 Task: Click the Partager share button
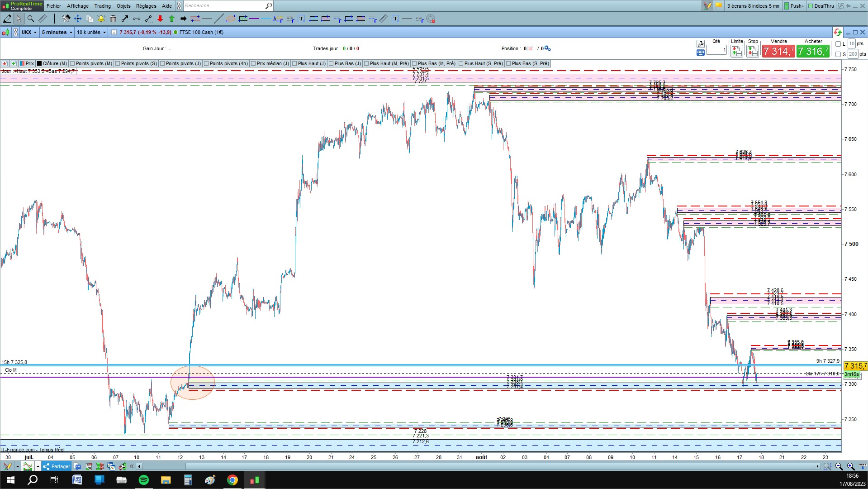(57, 466)
